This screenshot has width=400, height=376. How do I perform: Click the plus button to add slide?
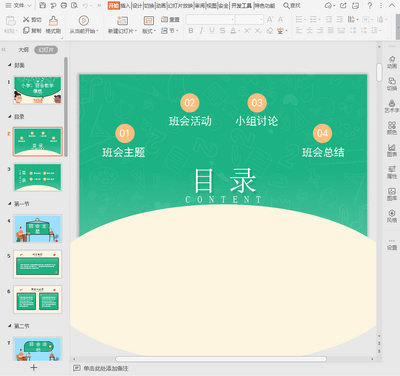pos(34,368)
